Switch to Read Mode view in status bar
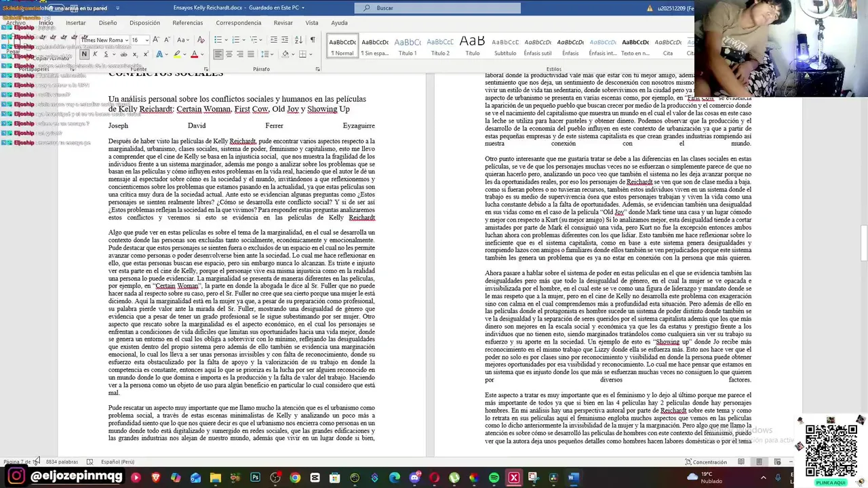The height and width of the screenshot is (488, 868). (x=741, y=462)
